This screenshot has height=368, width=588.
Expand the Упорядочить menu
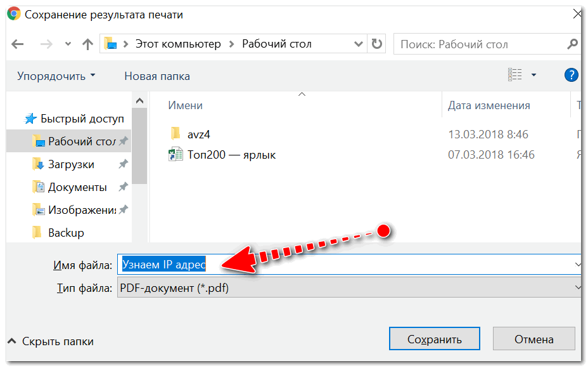(x=56, y=76)
